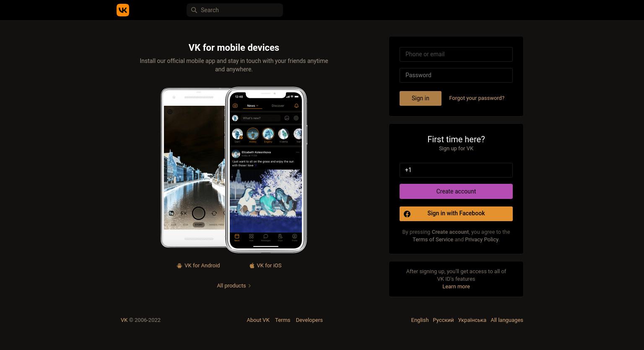
Task: Open the All languages list
Action: pyautogui.click(x=507, y=320)
